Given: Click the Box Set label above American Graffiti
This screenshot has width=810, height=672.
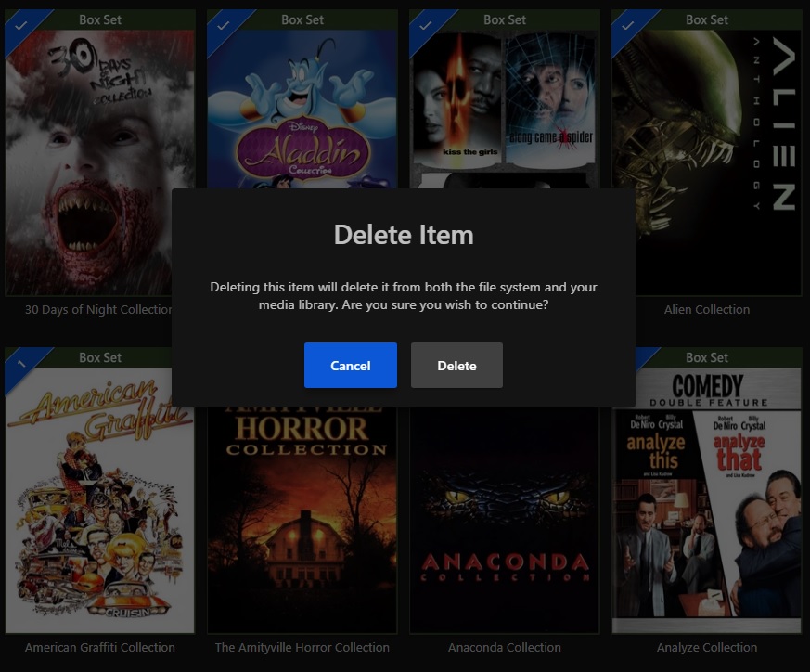Looking at the screenshot, I should tap(100, 357).
